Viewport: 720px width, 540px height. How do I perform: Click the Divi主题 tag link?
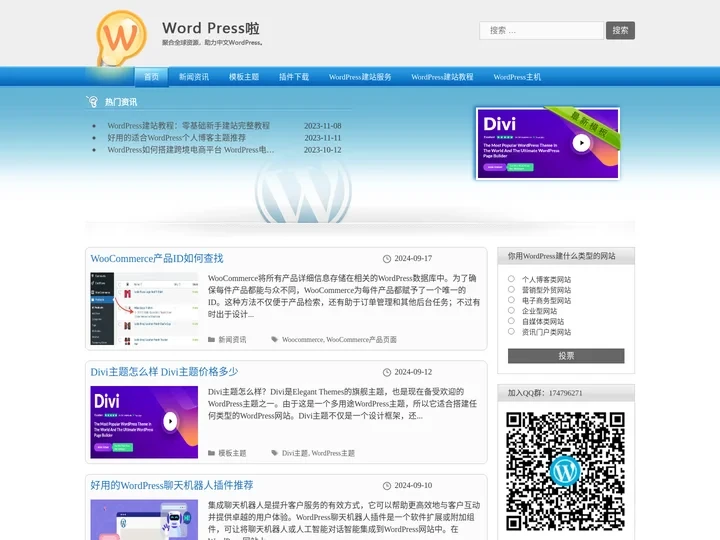[x=295, y=453]
